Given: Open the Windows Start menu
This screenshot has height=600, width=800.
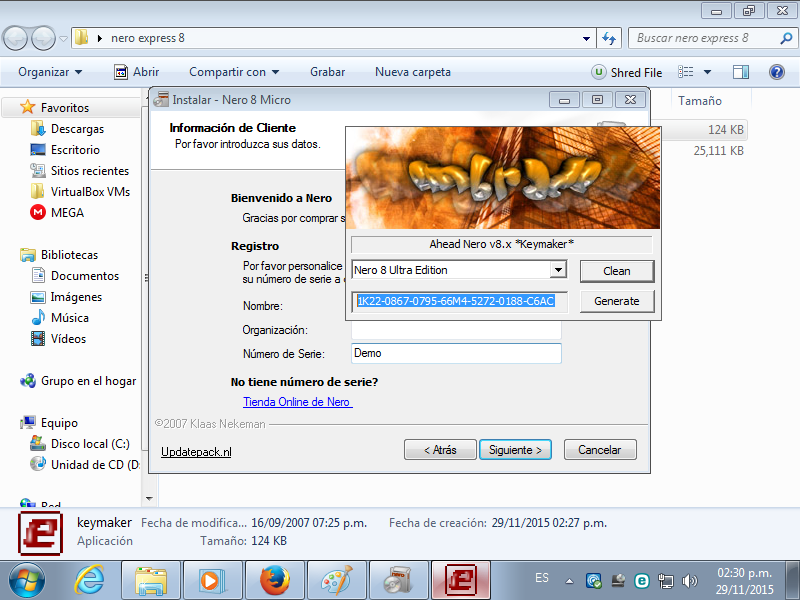Looking at the screenshot, I should click(27, 580).
